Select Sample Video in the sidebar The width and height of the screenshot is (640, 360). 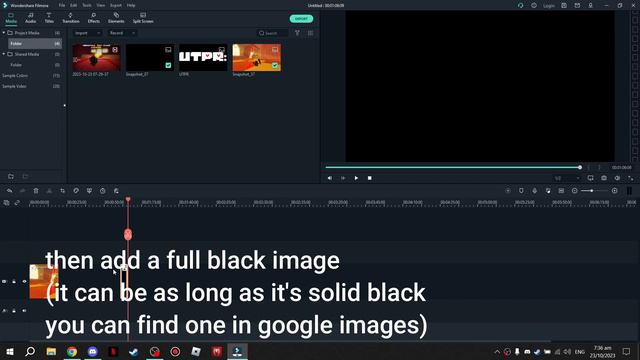[31, 86]
